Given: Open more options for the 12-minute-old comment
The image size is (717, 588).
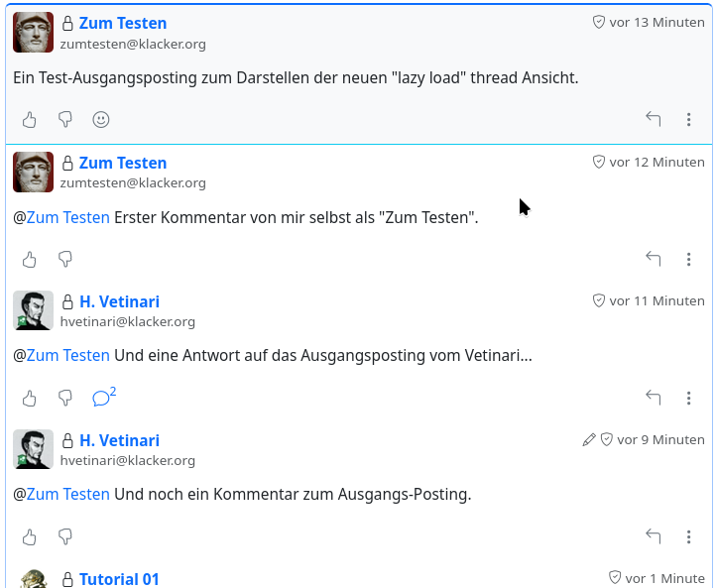Looking at the screenshot, I should (x=688, y=260).
